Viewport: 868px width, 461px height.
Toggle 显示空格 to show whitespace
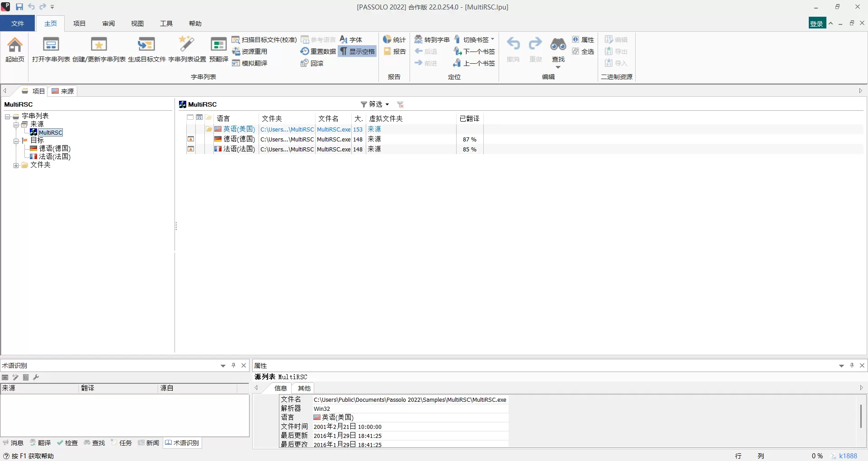(x=358, y=51)
